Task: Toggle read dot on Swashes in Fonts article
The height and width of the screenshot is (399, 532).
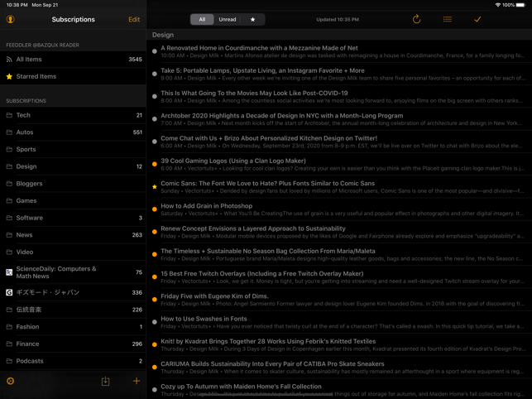Action: coord(155,322)
